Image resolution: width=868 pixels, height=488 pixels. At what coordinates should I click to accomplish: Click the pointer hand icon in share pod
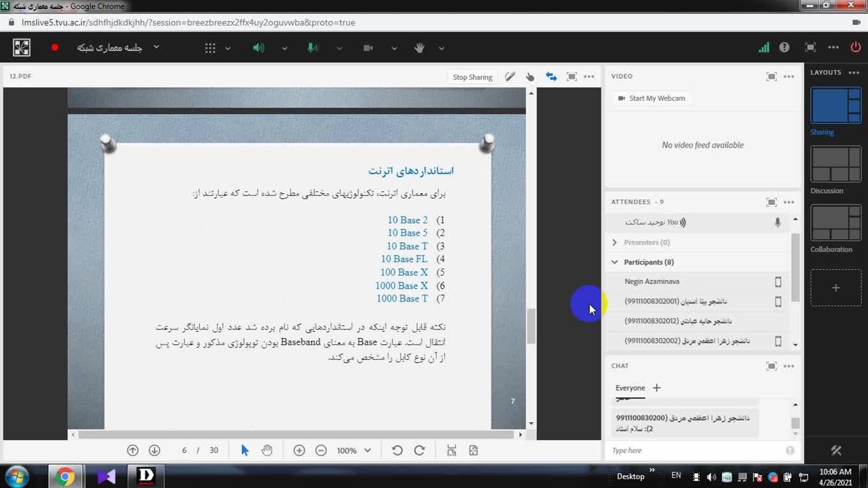tap(530, 77)
